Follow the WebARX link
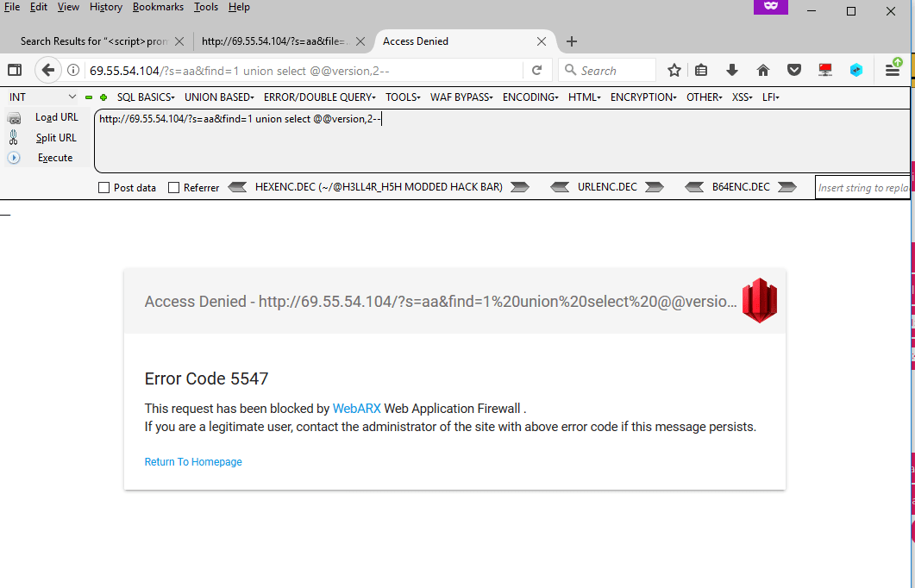 pyautogui.click(x=356, y=409)
